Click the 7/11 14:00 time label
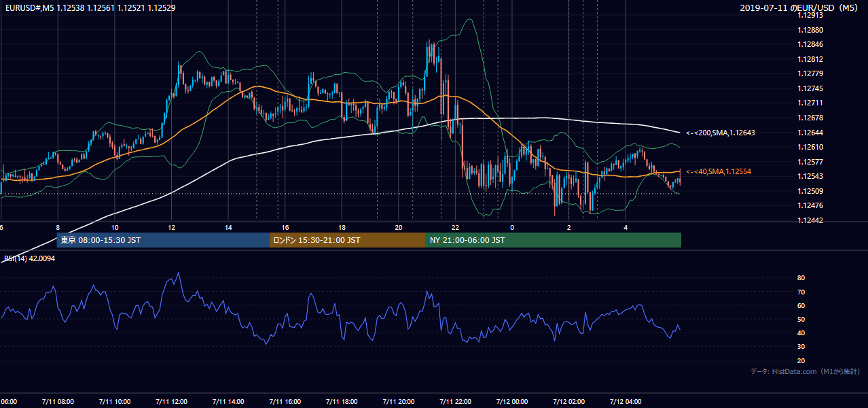The image size is (868, 408). [229, 402]
